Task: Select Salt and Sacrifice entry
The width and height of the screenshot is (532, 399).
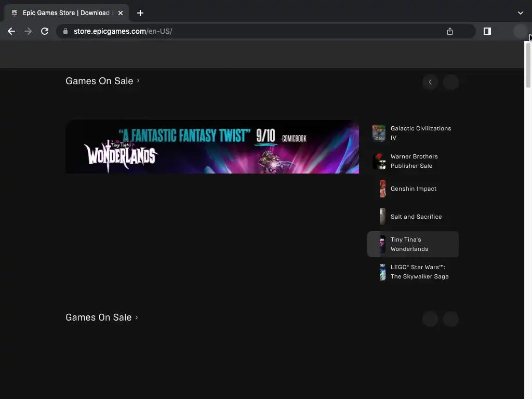Action: click(413, 217)
